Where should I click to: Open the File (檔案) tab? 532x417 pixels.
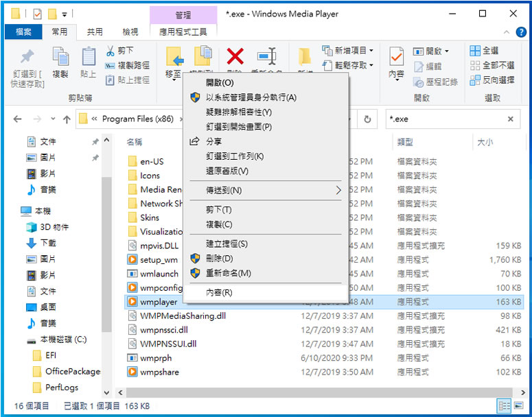pyautogui.click(x=23, y=32)
